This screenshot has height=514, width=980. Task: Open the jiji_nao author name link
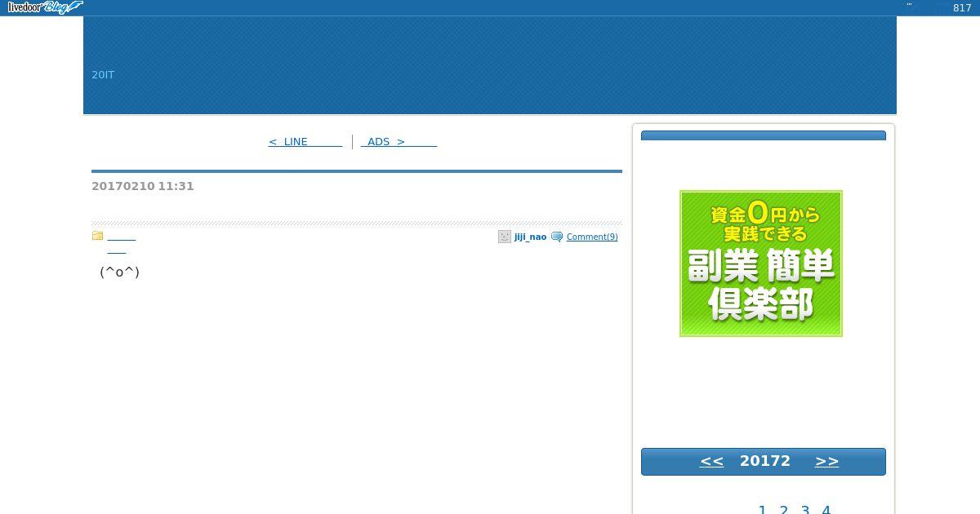point(530,237)
